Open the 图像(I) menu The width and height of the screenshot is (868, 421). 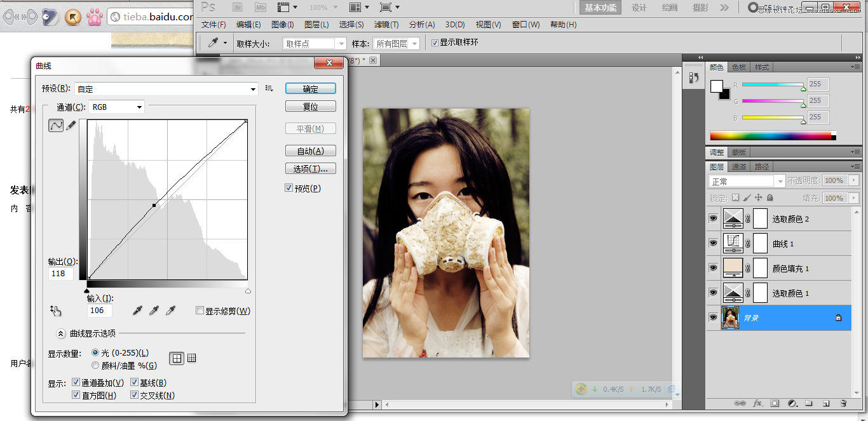pos(282,25)
